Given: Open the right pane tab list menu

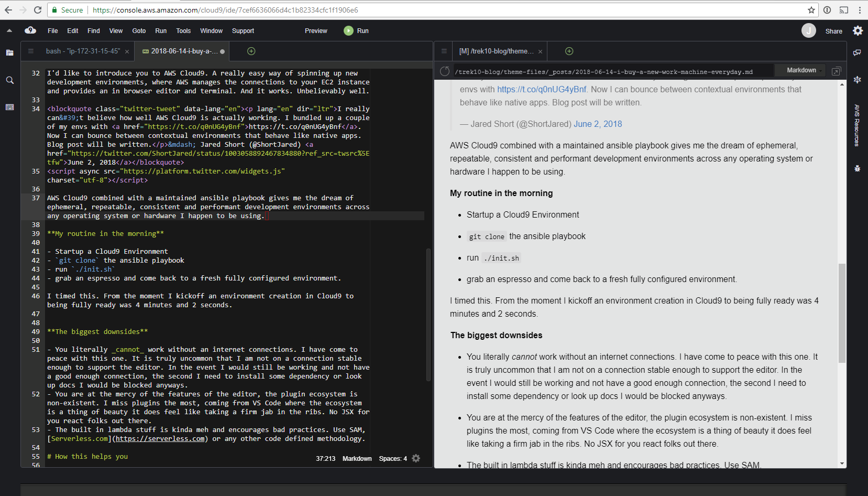Looking at the screenshot, I should (x=444, y=51).
